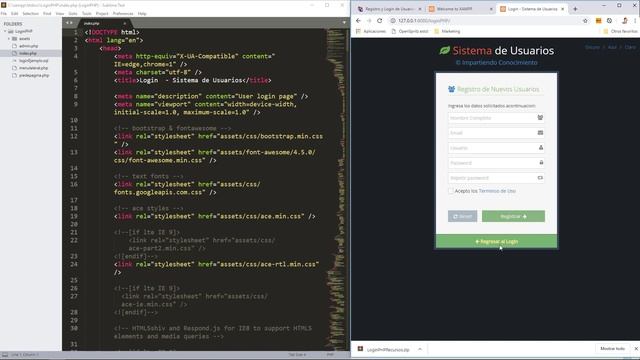Open the PHP syntax selector in status bar
The image size is (640, 360).
(330, 355)
